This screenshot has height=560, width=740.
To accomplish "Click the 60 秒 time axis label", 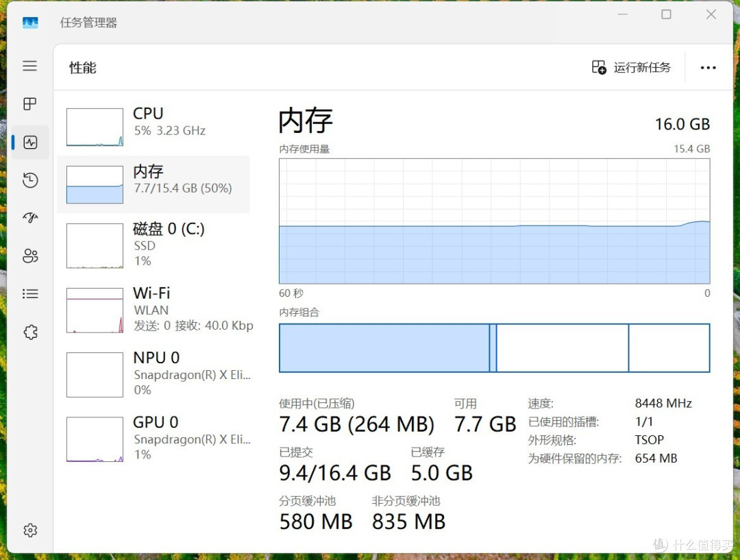I will tap(291, 293).
